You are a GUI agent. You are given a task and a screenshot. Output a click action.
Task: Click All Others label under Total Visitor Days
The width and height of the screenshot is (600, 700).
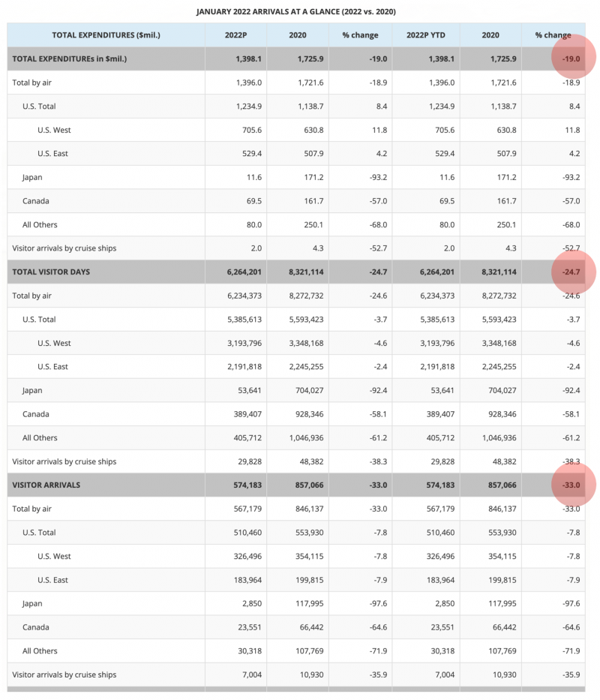click(40, 437)
